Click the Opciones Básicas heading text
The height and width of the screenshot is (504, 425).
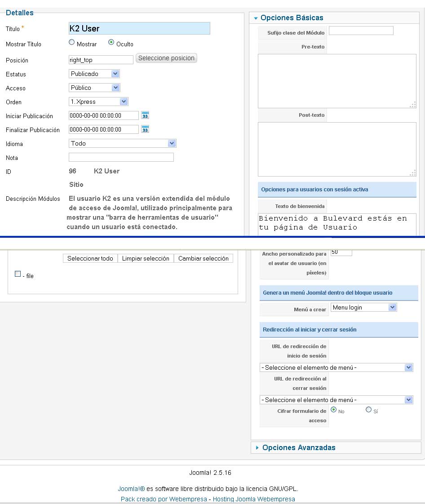point(292,18)
